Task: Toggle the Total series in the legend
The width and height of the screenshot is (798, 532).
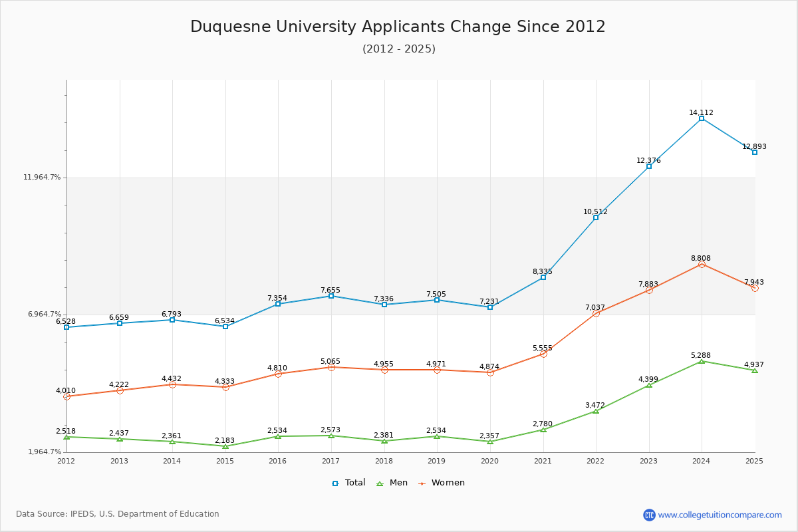Action: (x=348, y=483)
